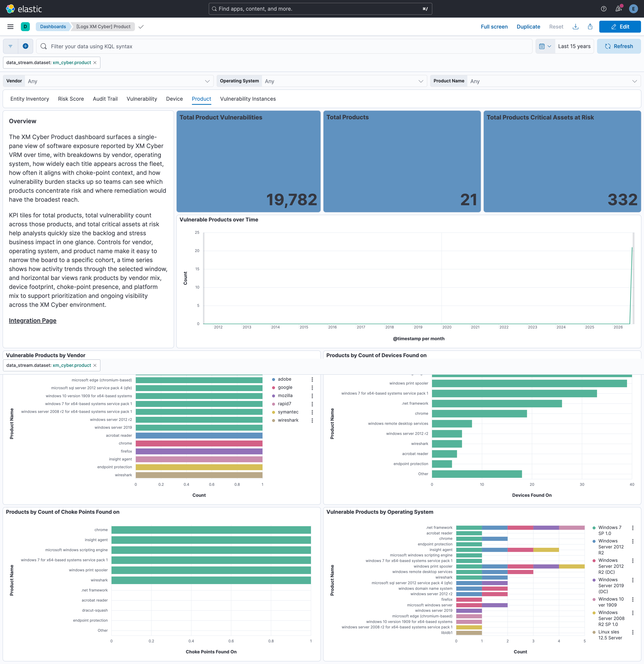Click the Windows 7 SP 1.0 legend color dot
Screen dimensions: 644x664
click(x=594, y=528)
